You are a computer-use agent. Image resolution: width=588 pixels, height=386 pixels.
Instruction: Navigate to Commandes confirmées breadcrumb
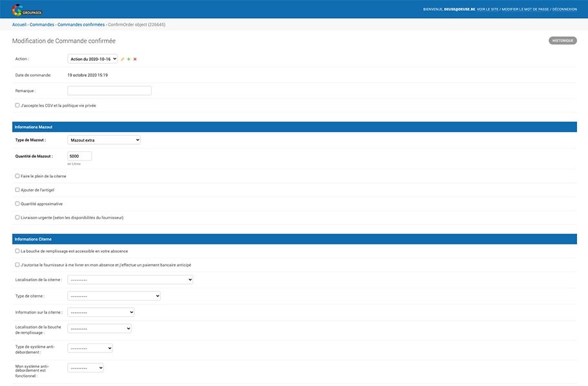81,25
